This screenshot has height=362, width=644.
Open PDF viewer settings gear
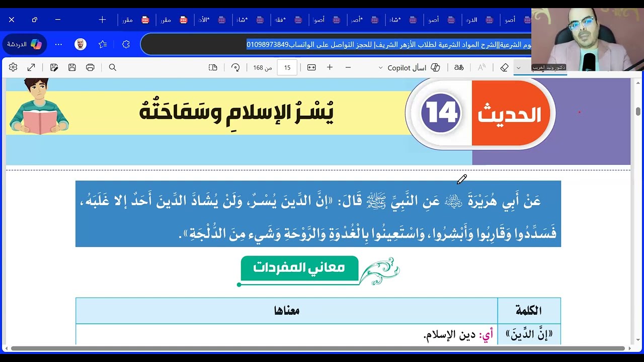13,67
